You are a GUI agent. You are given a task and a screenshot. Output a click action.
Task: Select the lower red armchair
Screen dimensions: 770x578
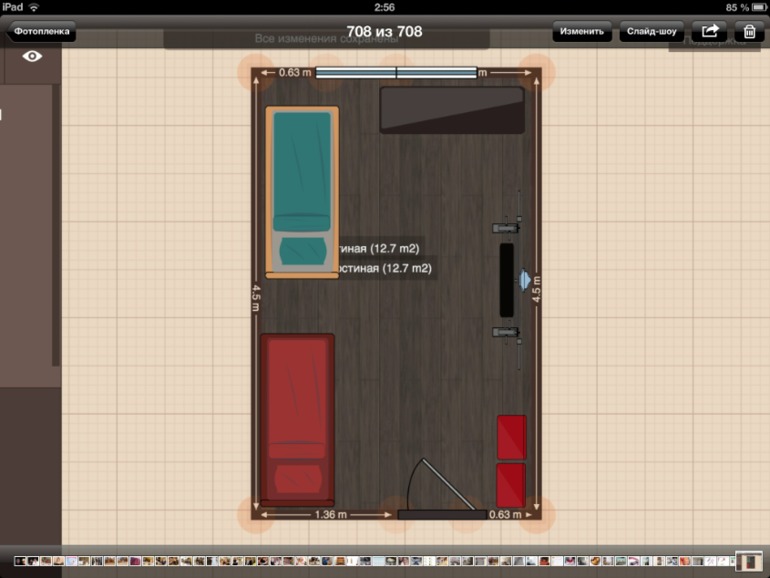click(511, 484)
